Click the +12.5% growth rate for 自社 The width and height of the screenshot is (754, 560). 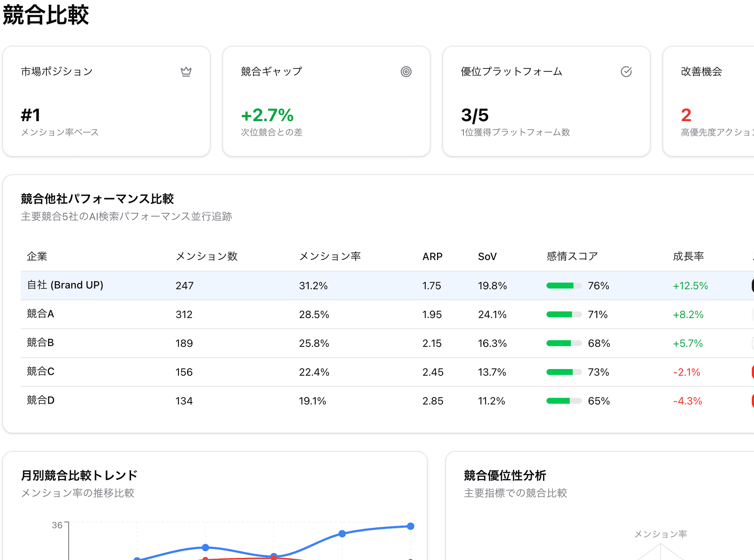(690, 286)
